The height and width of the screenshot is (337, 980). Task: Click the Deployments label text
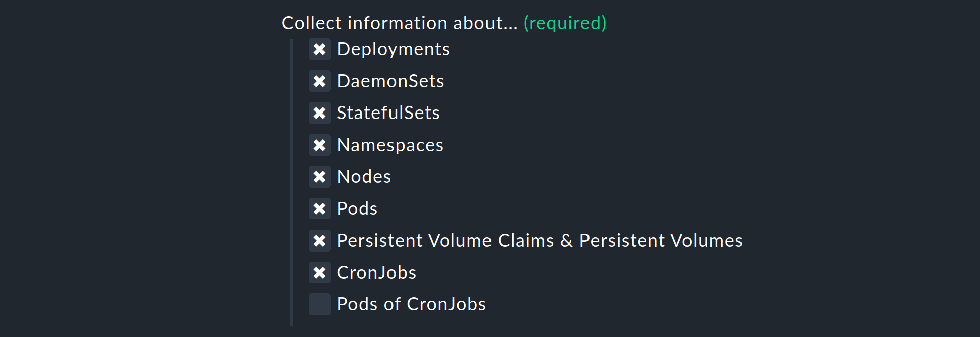tap(393, 49)
